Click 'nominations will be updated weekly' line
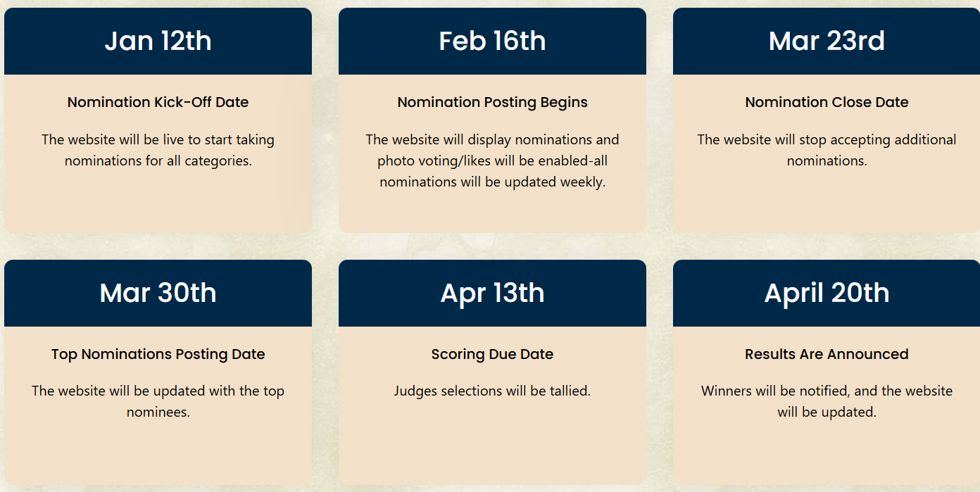The height and width of the screenshot is (492, 980). tap(492, 182)
